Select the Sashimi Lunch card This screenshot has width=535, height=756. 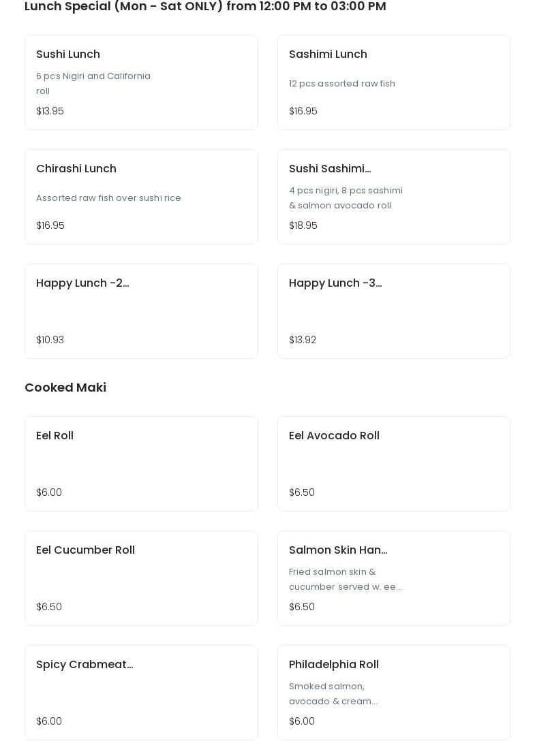click(393, 82)
